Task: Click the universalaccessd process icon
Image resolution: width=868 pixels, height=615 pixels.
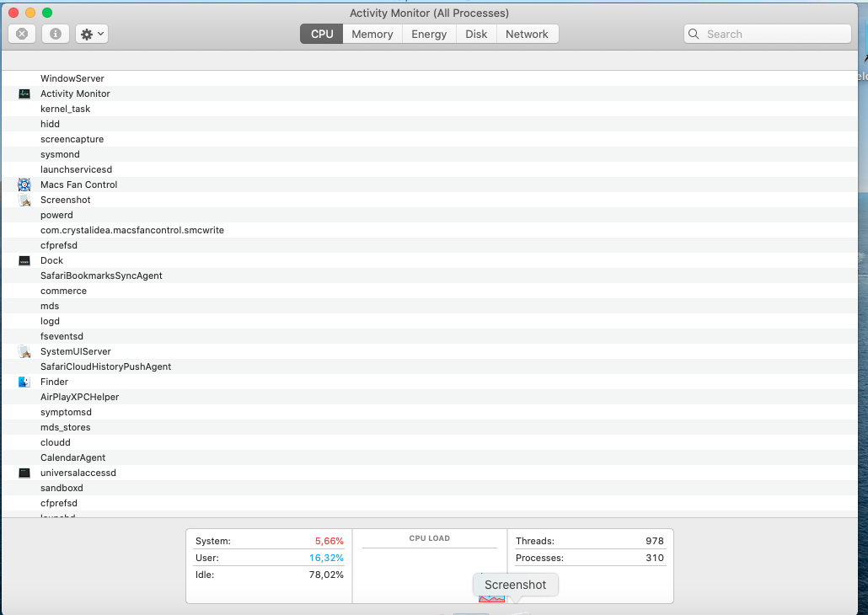Action: 24,473
